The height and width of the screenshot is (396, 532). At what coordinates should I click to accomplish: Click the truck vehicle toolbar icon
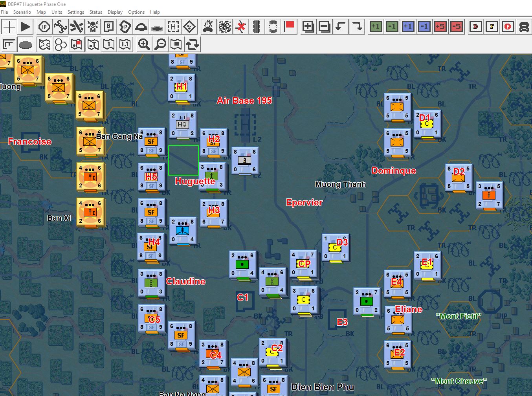click(x=524, y=27)
